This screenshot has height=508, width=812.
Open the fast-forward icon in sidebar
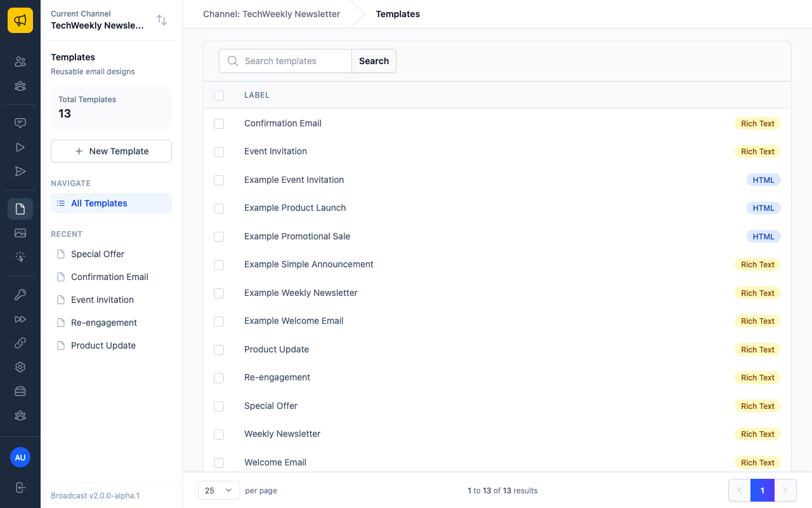click(x=20, y=319)
